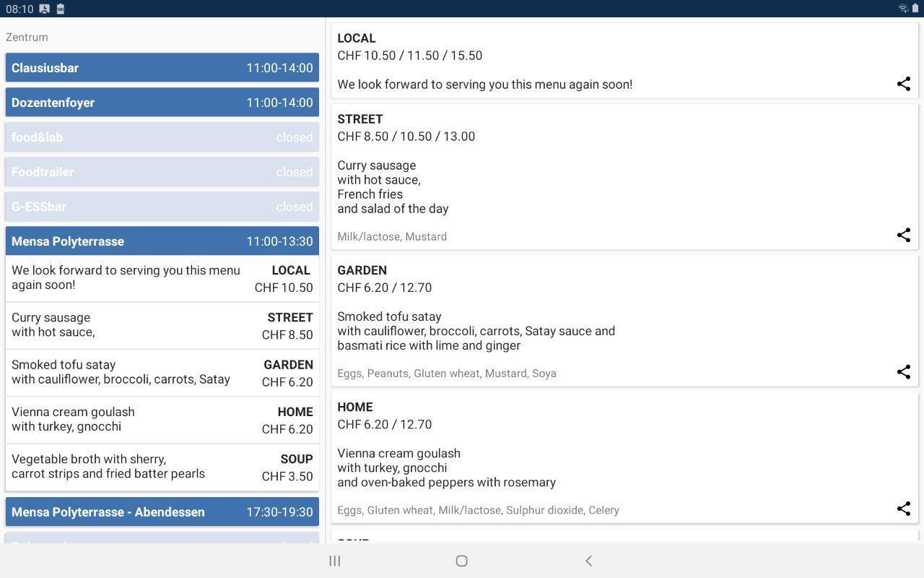Tap the Android back navigation button
The image size is (924, 578).
(588, 561)
